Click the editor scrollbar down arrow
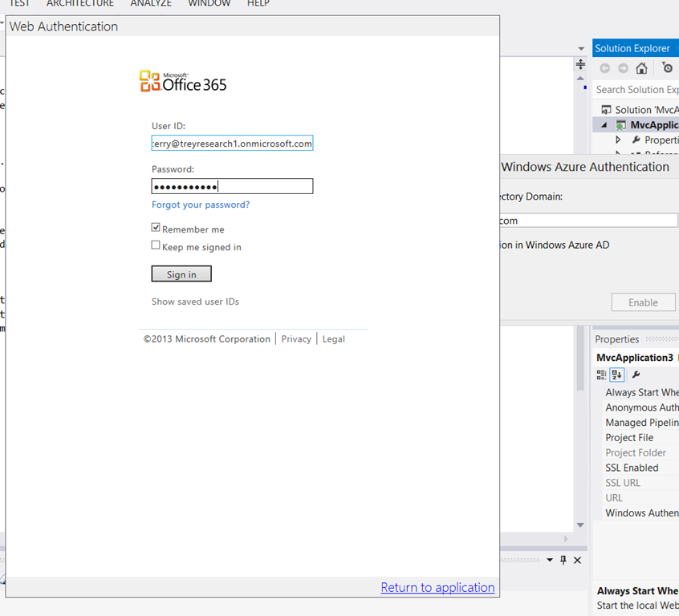679x616 pixels. pos(581,525)
